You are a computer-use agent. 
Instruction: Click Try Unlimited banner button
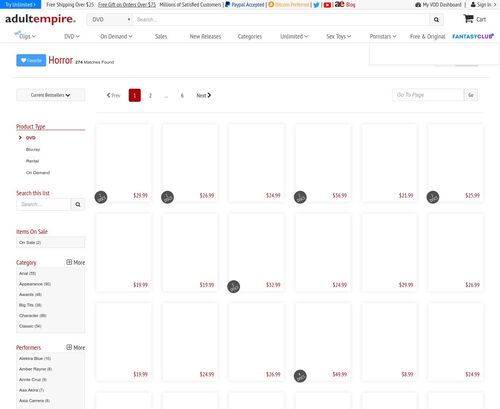(x=20, y=4)
